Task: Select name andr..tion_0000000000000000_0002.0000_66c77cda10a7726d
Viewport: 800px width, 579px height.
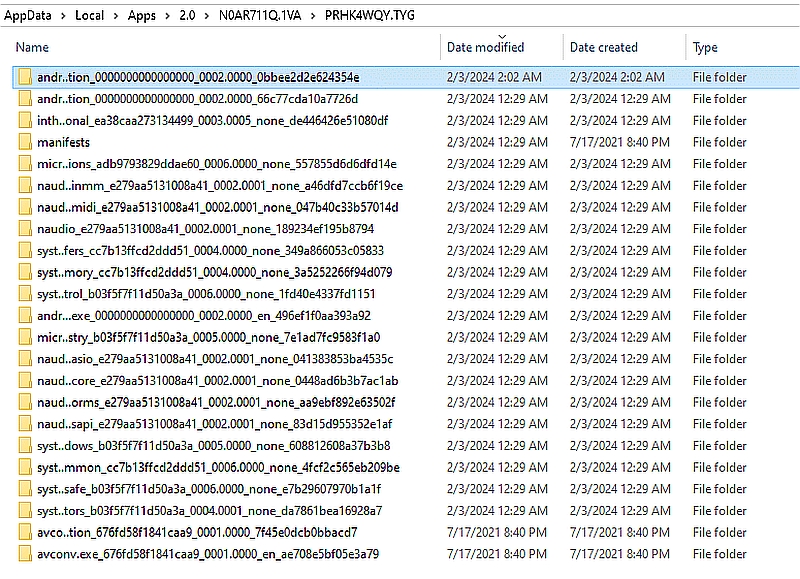Action: pos(197,99)
